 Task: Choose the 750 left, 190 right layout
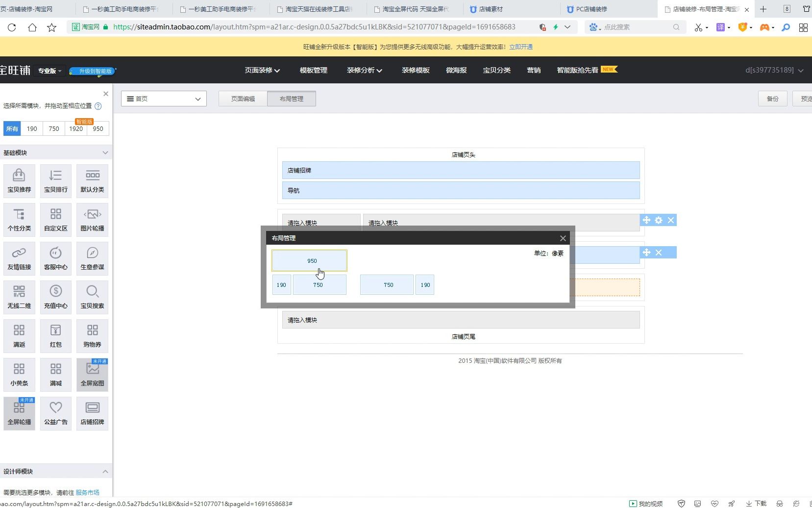pos(397,285)
